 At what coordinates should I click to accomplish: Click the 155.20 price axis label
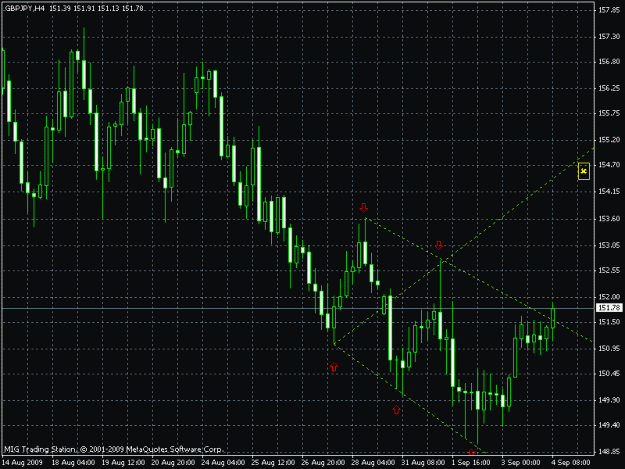pos(609,140)
